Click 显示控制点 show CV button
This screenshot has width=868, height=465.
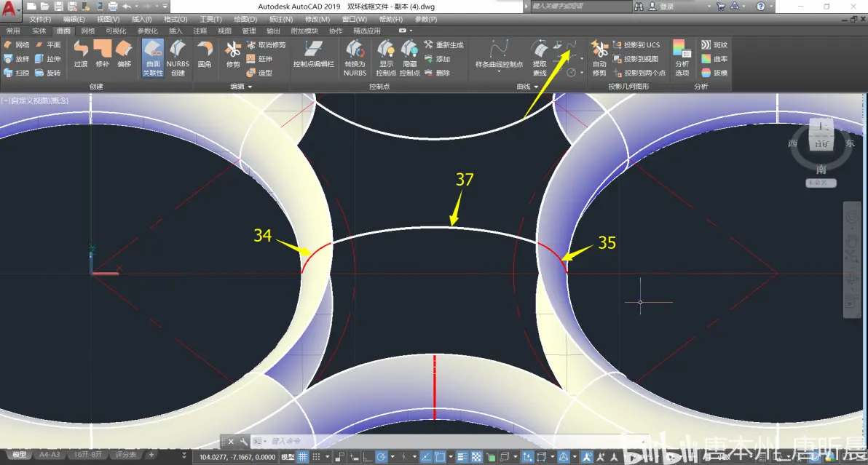tap(386, 57)
